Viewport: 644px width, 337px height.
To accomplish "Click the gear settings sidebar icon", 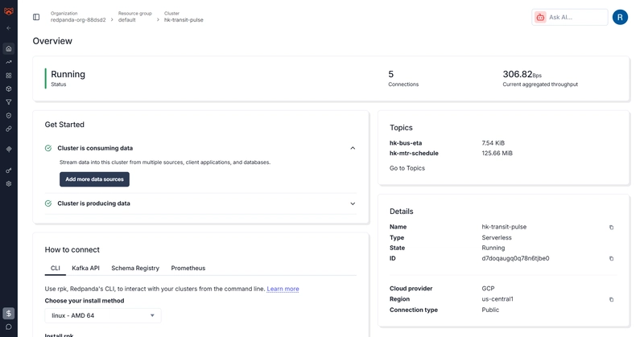I will [9, 183].
